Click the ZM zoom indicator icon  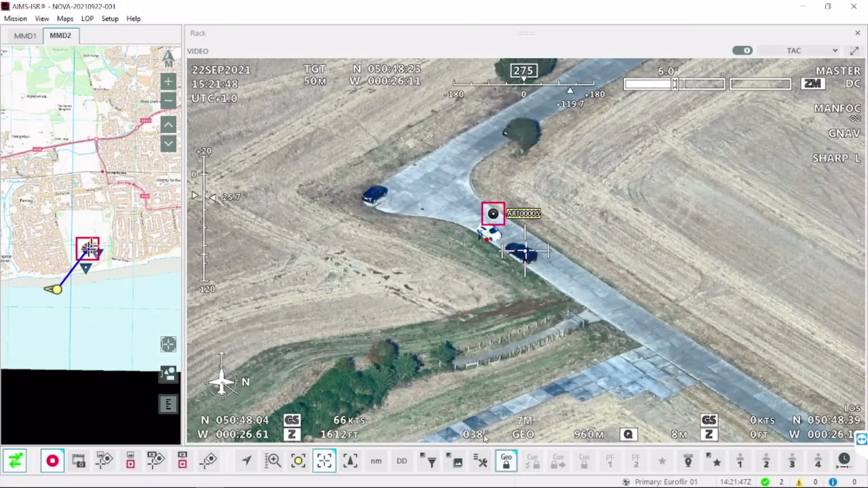point(813,83)
